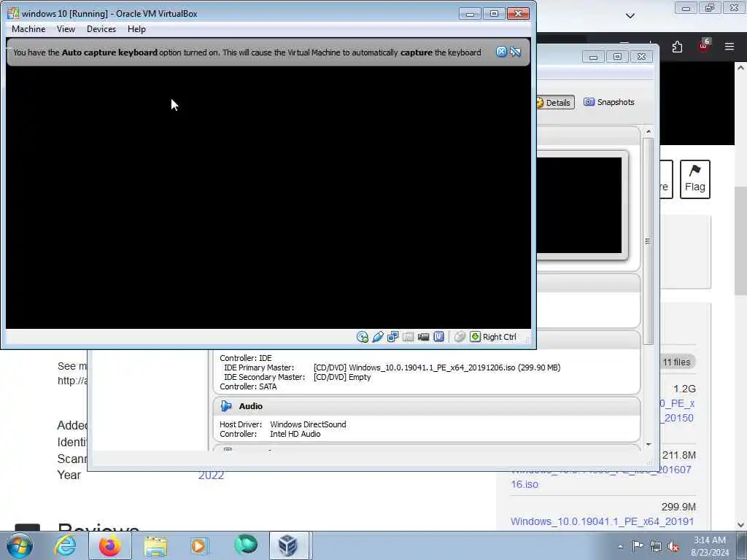Open Windows_10.0.19041.1_PE_x64_20191 ISO link

pos(602,521)
